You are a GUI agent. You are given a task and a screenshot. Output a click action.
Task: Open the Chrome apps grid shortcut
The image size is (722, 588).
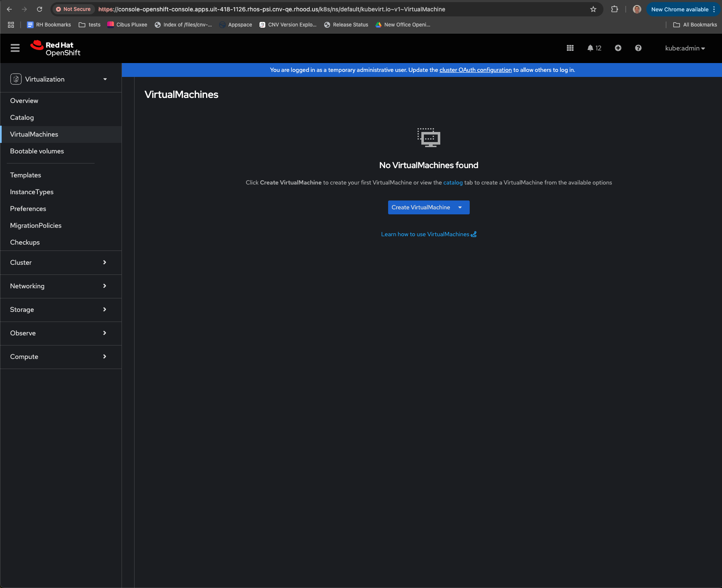11,25
